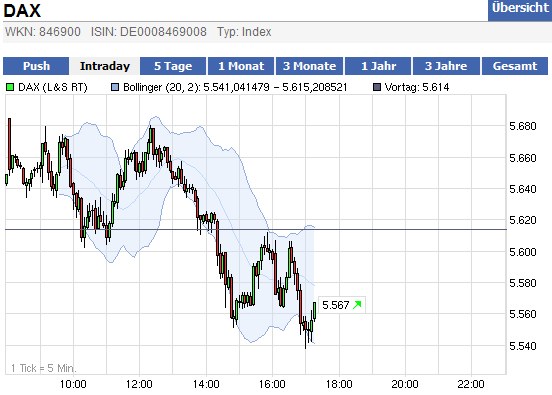Click the 5.620 price axis label
The height and width of the screenshot is (395, 552).
point(523,220)
